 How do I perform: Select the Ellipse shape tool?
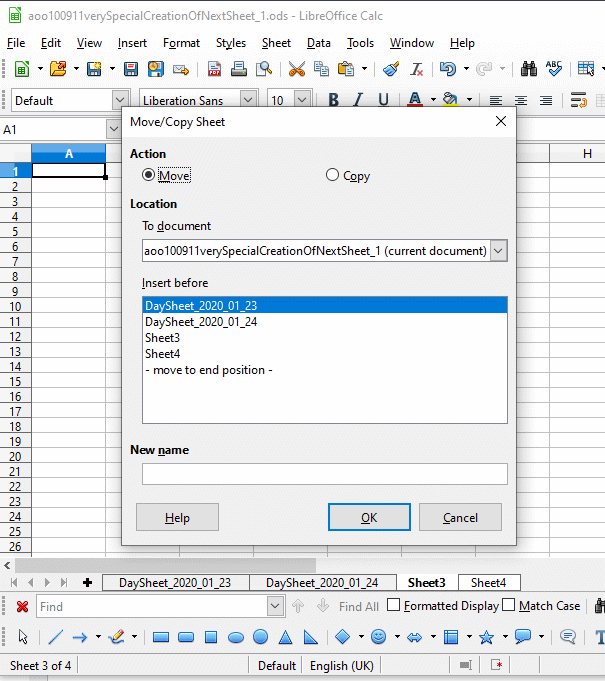(236, 637)
